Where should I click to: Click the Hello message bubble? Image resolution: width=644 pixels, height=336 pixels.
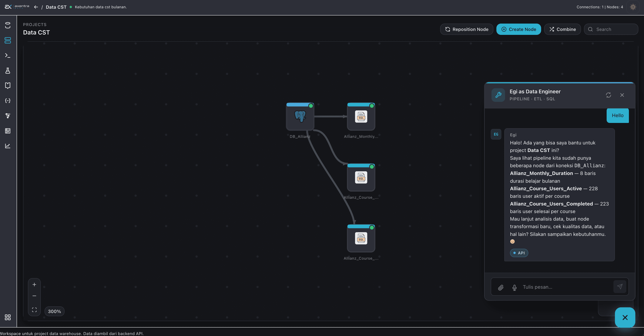(618, 115)
